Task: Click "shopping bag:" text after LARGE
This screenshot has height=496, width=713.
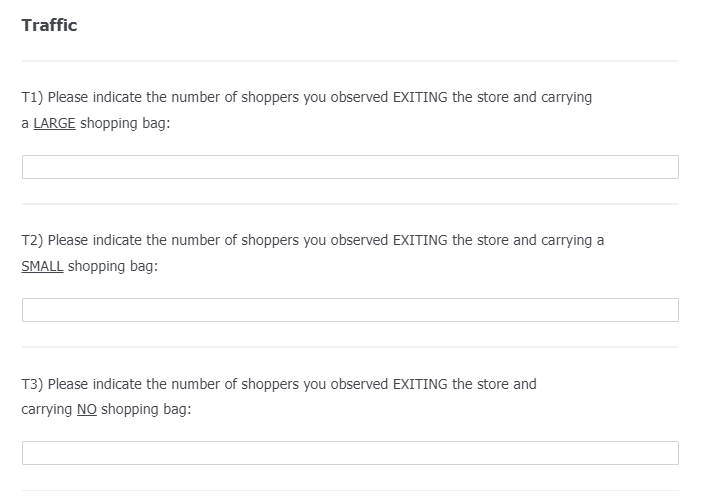Action: (125, 123)
